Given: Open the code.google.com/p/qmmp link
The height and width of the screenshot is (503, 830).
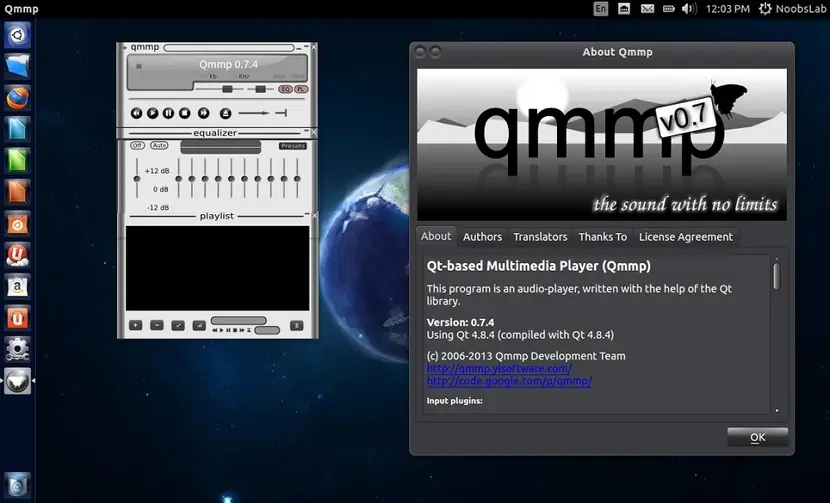Looking at the screenshot, I should pos(509,381).
